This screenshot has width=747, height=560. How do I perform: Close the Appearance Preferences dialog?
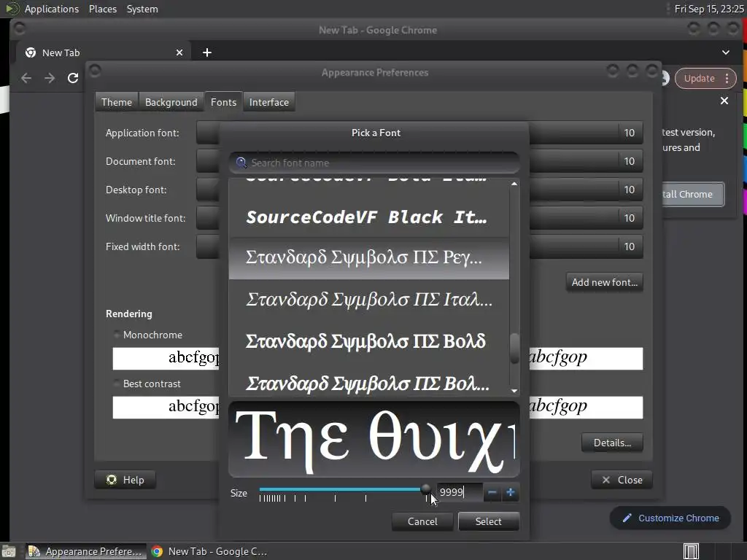[x=622, y=480]
